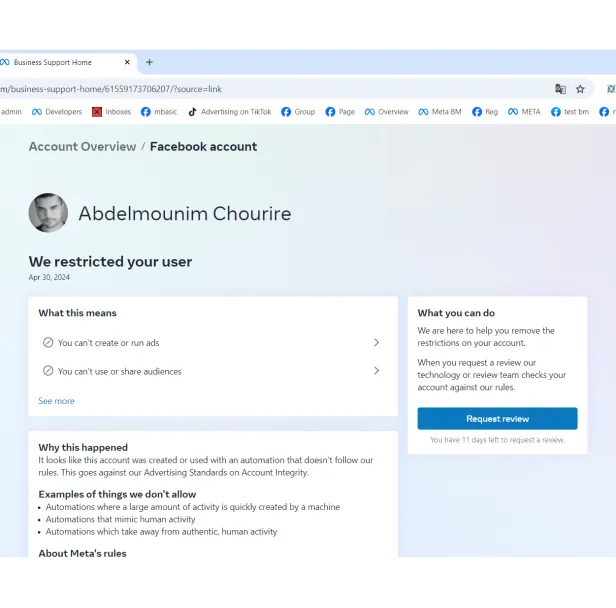Open a new browser tab
This screenshot has height=608, width=616.
coord(149,62)
